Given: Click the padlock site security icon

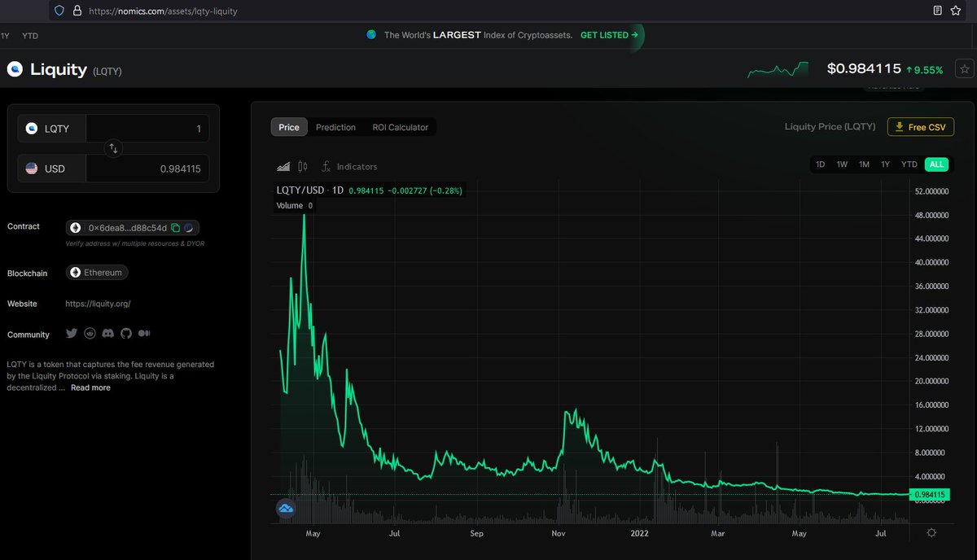Looking at the screenshot, I should [x=77, y=11].
